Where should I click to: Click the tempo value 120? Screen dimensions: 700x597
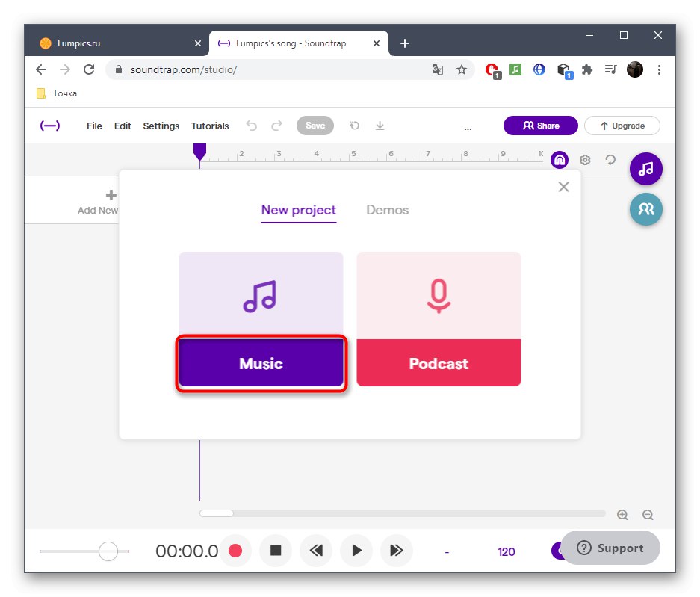(x=507, y=552)
